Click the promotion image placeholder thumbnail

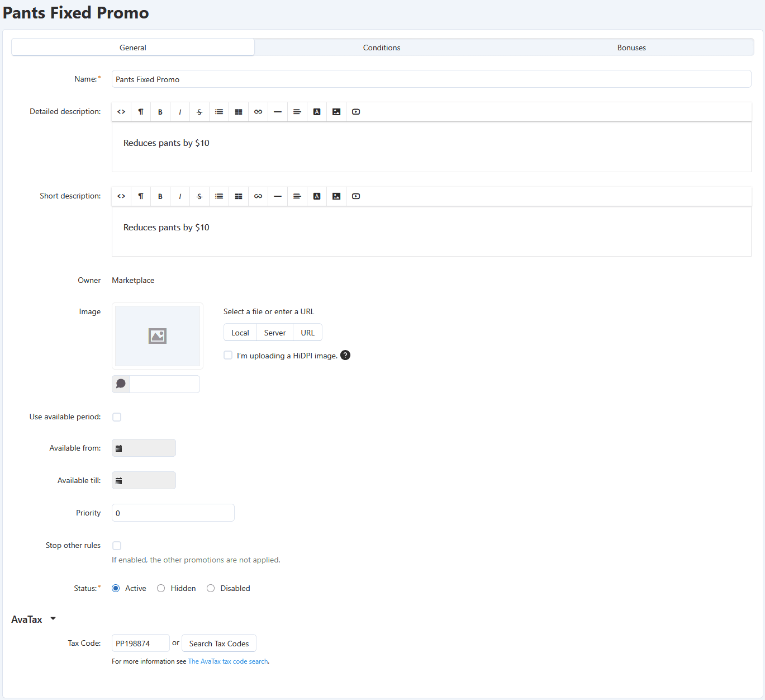point(158,336)
